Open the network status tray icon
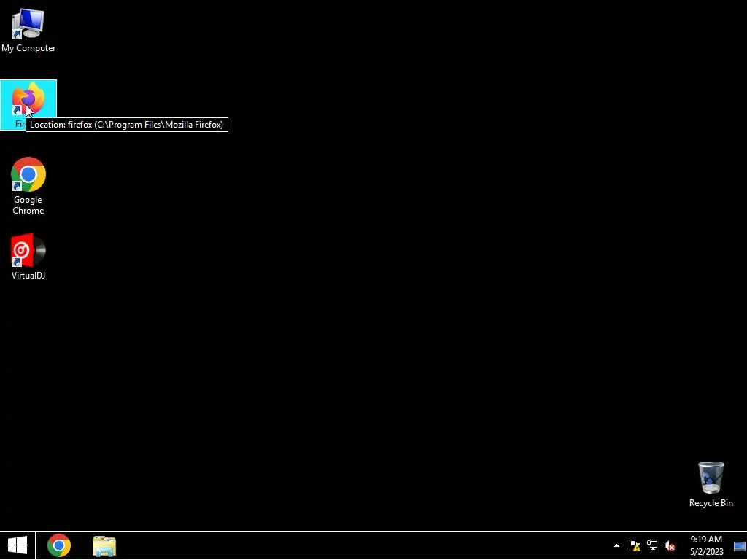 (652, 545)
